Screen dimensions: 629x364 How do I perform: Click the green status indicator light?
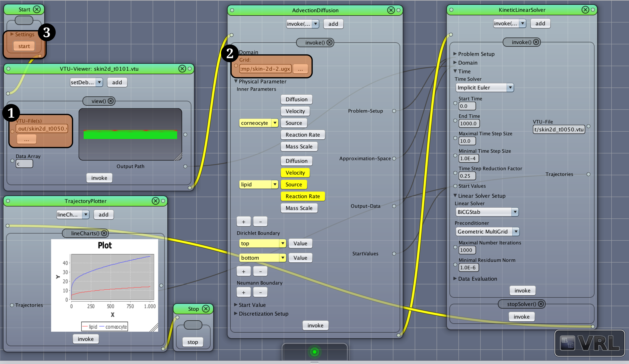(x=314, y=352)
